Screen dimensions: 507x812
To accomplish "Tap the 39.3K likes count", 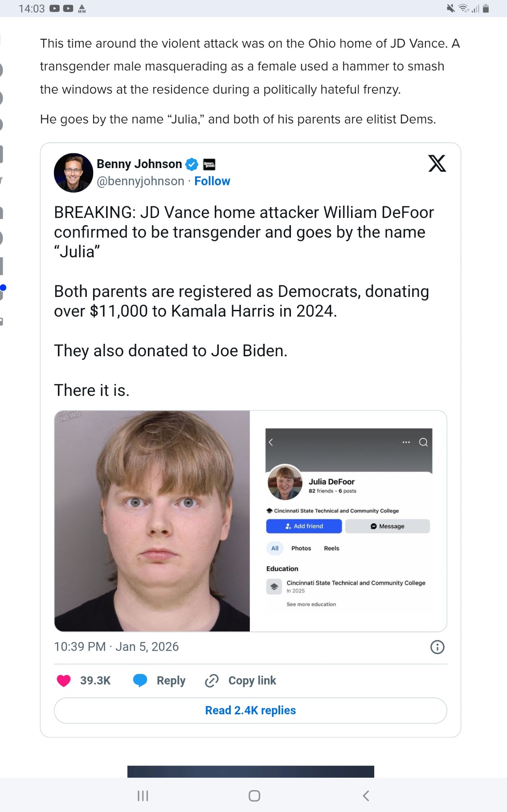I will click(95, 680).
